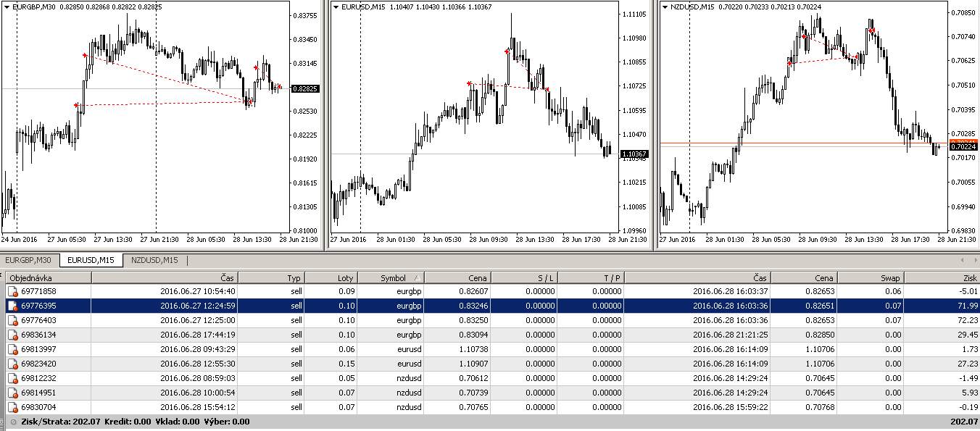The width and height of the screenshot is (980, 431).
Task: Sort by the Typ column header
Action: click(x=271, y=277)
